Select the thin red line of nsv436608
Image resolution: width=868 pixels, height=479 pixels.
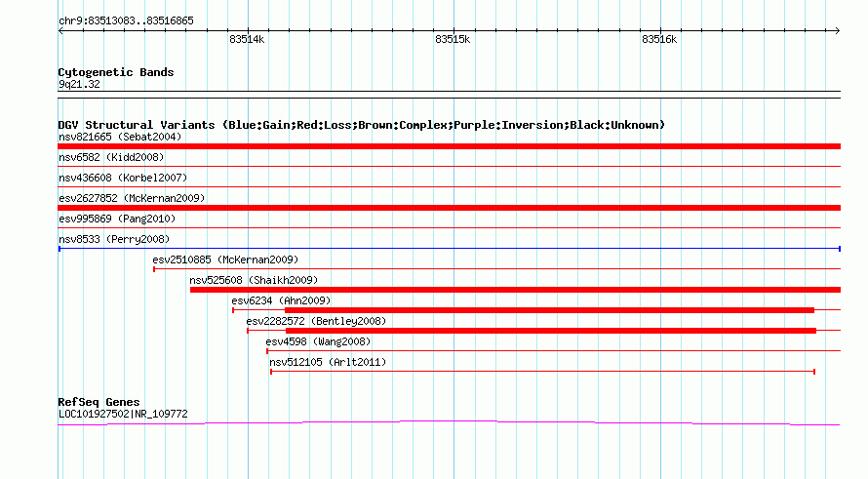coord(449,186)
